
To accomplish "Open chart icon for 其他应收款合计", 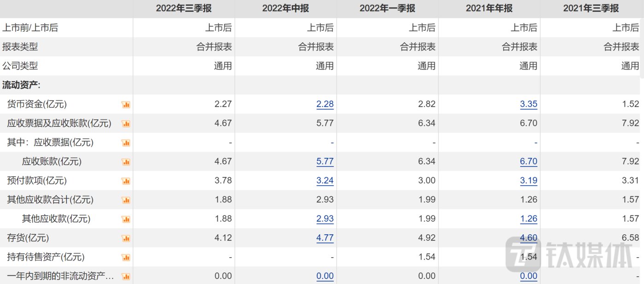I will pos(126,200).
